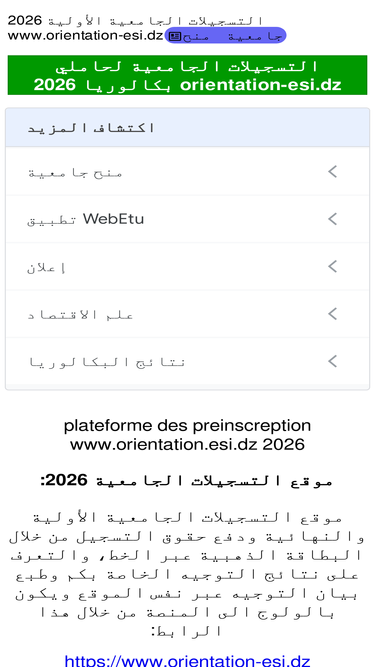This screenshot has width=375, height=667.
Task: Click the Arabic description paragraph text
Action: tap(188, 574)
